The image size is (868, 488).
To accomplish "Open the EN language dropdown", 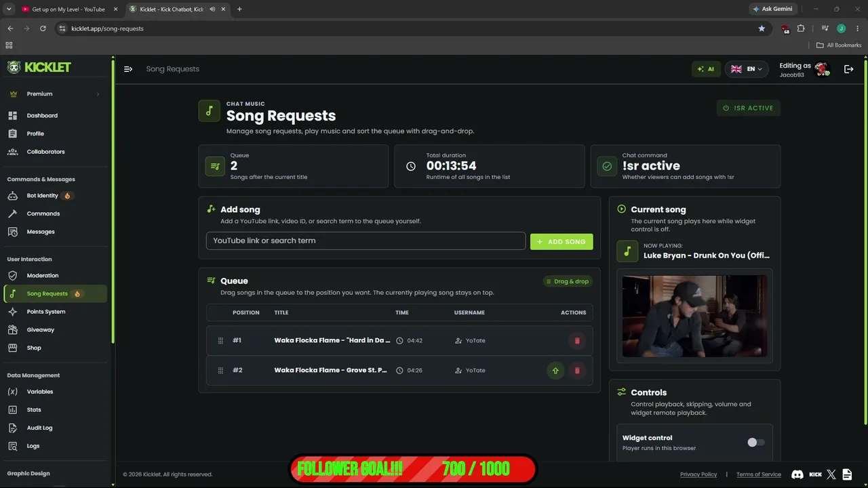I will [746, 69].
